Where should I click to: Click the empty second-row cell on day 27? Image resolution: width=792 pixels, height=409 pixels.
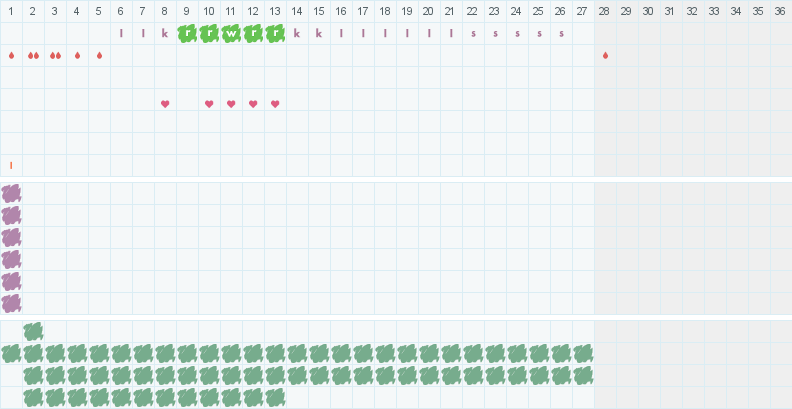583,55
